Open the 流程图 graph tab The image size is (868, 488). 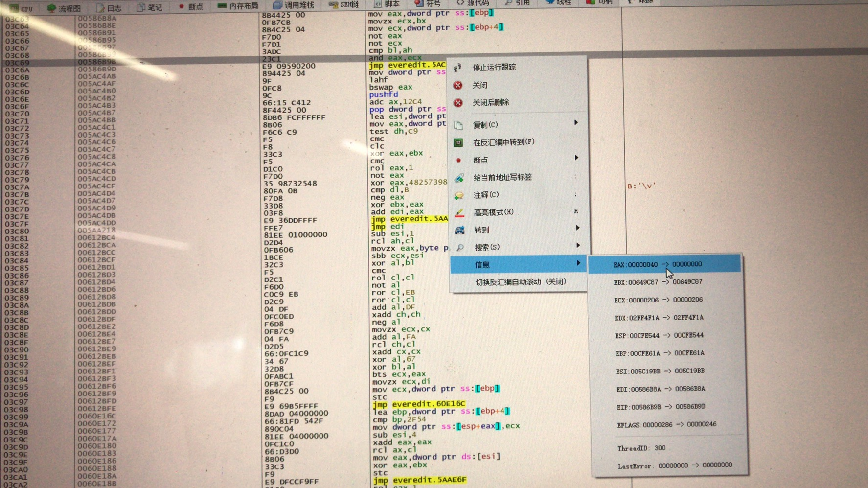tap(64, 8)
